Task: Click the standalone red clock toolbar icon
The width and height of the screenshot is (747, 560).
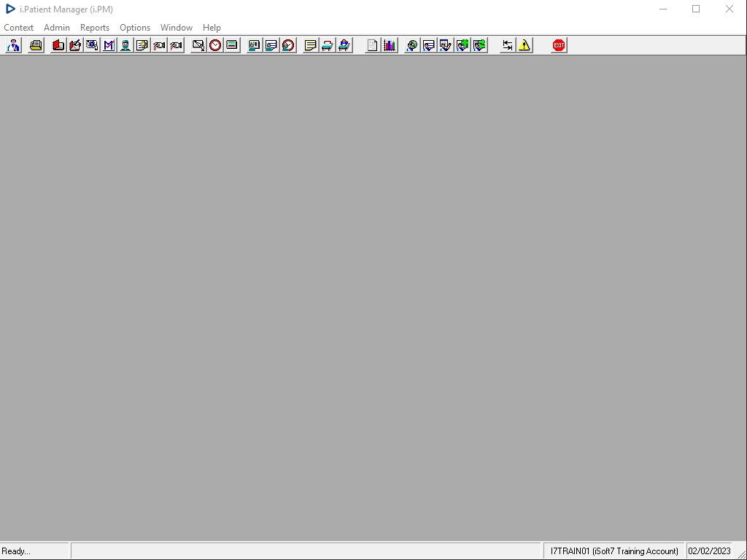Action: (215, 45)
